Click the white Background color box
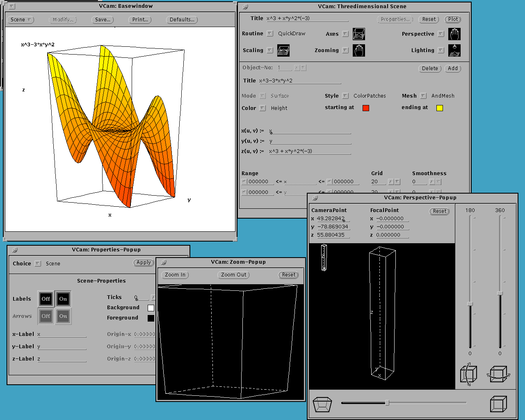The image size is (525, 420). click(x=151, y=308)
